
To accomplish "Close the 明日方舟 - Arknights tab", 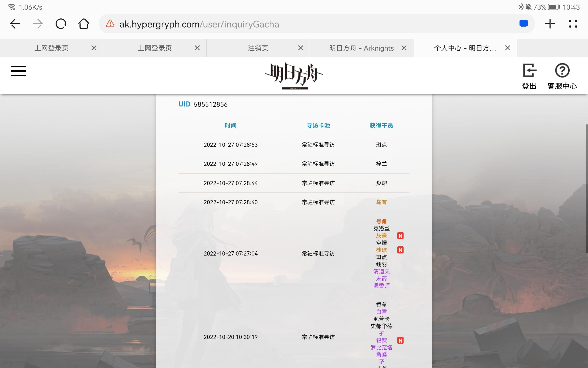I will (x=404, y=48).
